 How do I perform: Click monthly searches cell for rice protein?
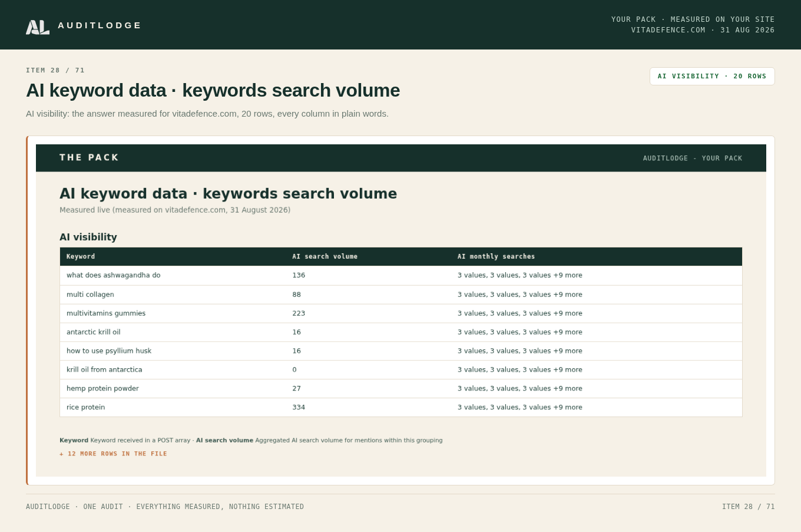[520, 408]
